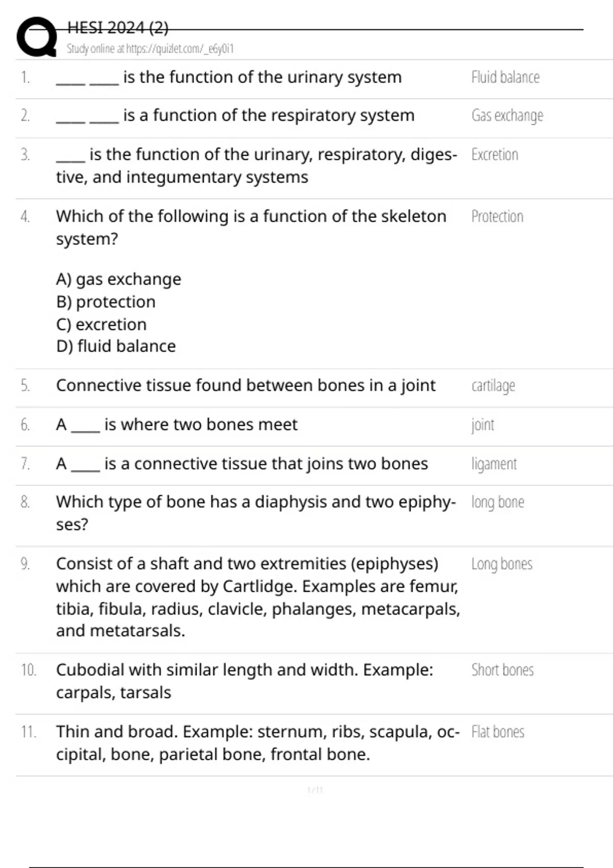Click the HESI 2024 (2) title
Screen dimensions: 613x868
(x=117, y=28)
